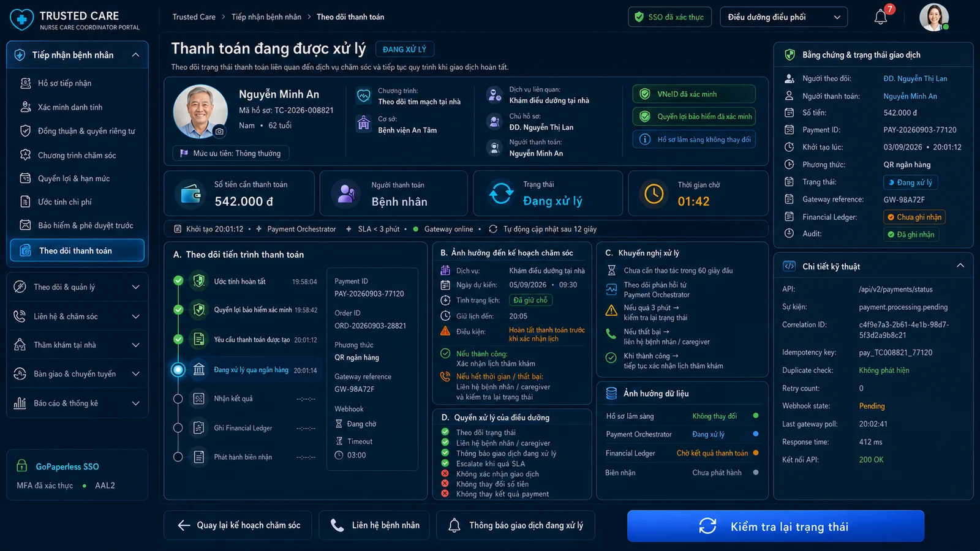This screenshot has height=551, width=980.
Task: Click the Kiểm tra lại trạng thái button
Action: coord(775,527)
